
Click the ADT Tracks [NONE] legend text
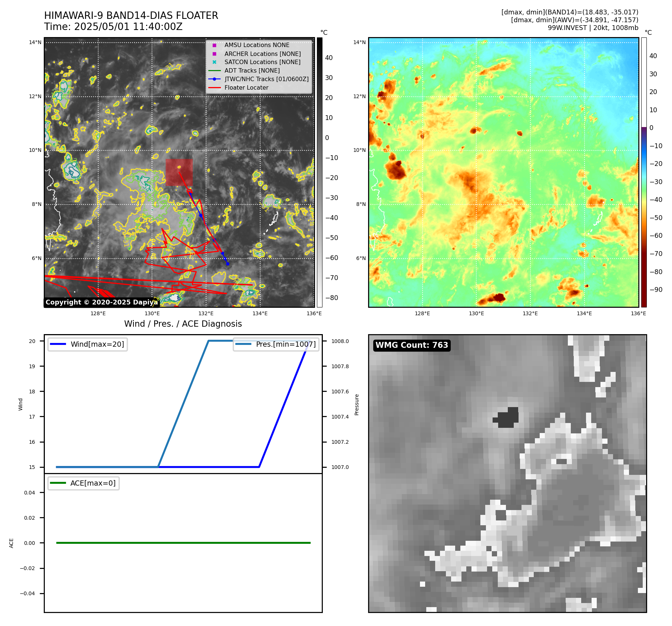(x=252, y=70)
